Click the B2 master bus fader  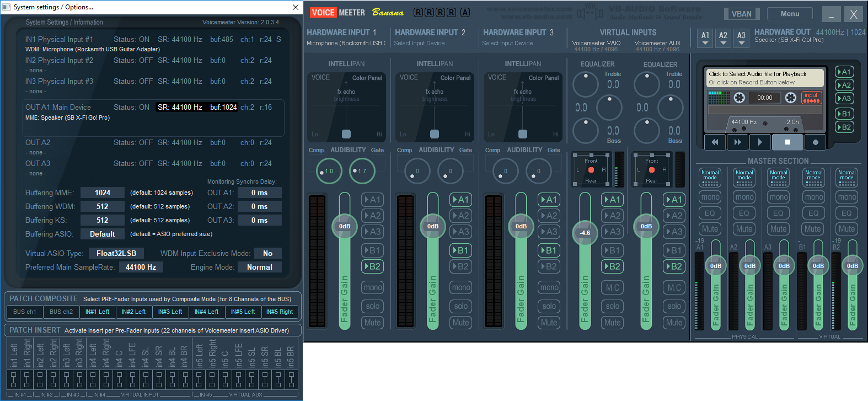click(853, 266)
